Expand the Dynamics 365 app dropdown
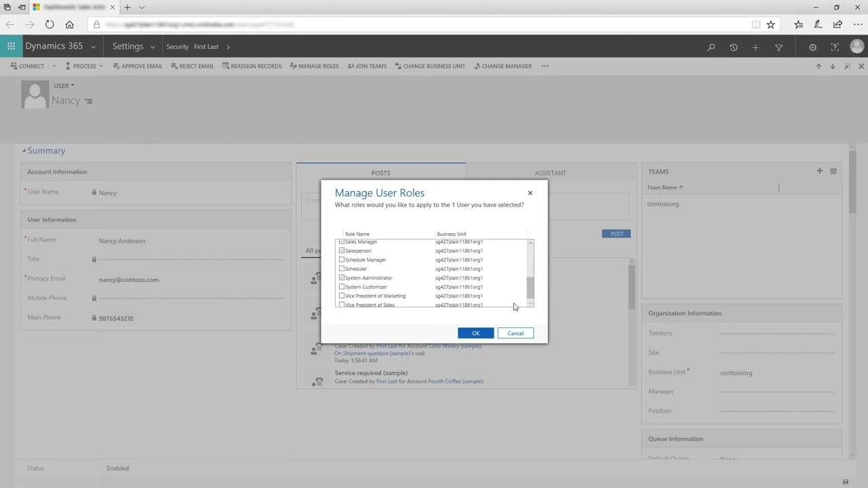The width and height of the screenshot is (868, 488). [x=93, y=47]
